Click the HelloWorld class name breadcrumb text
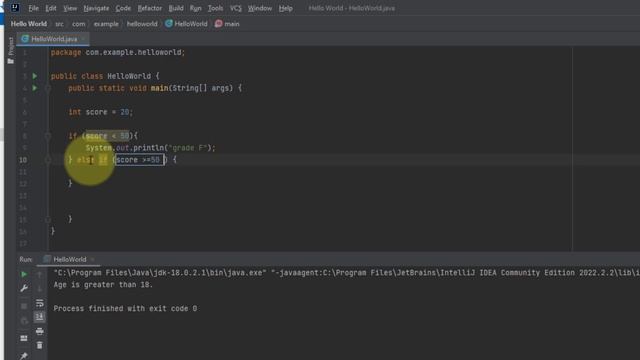The width and height of the screenshot is (640, 360). pyautogui.click(x=191, y=24)
